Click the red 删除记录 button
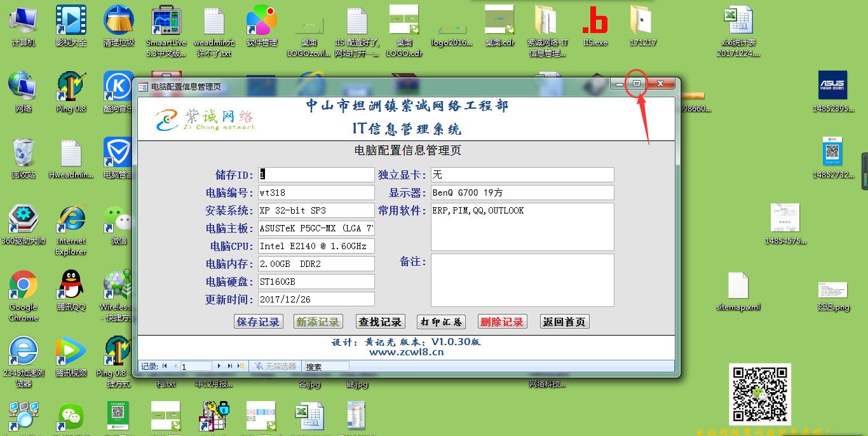 coord(502,322)
